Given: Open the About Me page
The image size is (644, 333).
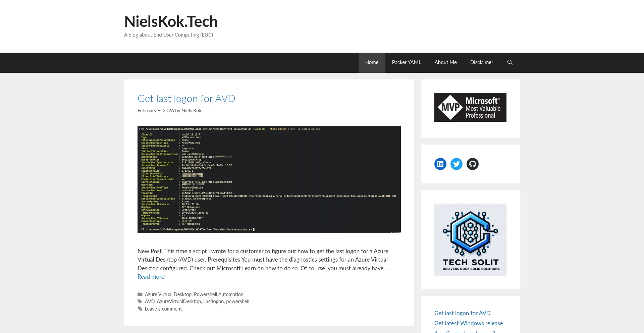Looking at the screenshot, I should [445, 62].
